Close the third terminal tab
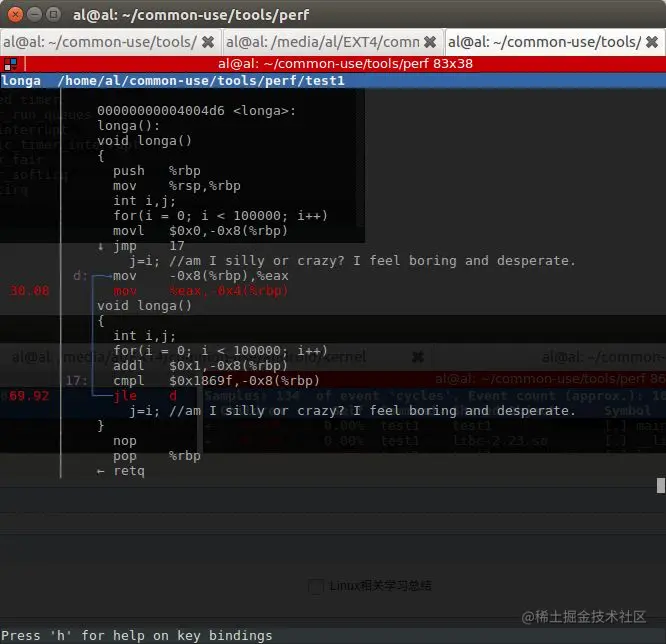Screen dimensions: 666x644 tap(652, 42)
